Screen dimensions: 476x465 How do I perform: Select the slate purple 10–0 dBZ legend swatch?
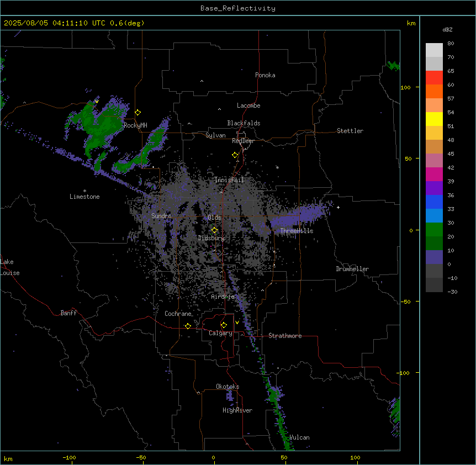[x=434, y=257]
